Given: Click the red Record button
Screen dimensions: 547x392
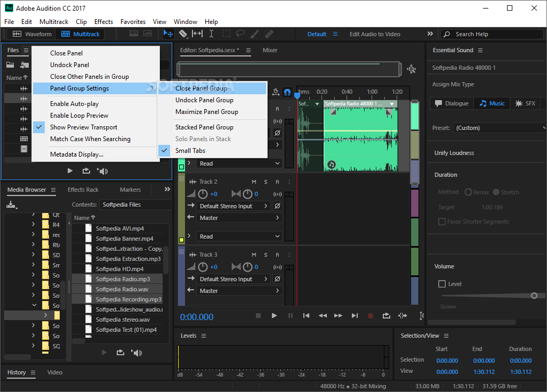Looking at the screenshot, I should pyautogui.click(x=371, y=316).
